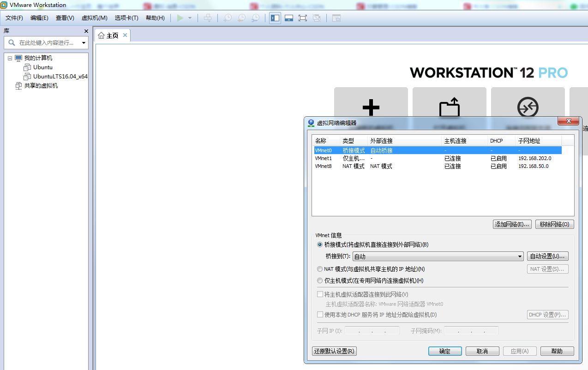This screenshot has width=588, height=370.
Task: Select the 桥接模式 radio button
Action: (320, 245)
